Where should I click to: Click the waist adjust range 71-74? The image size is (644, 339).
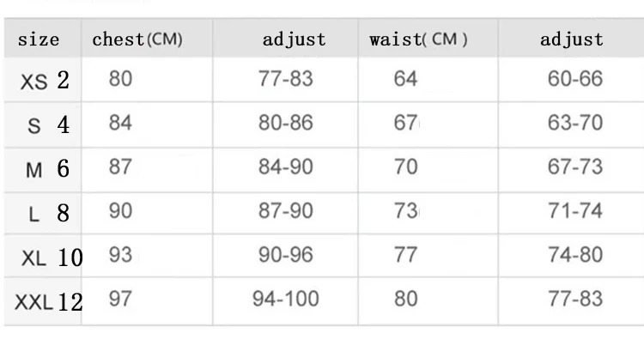pos(575,210)
